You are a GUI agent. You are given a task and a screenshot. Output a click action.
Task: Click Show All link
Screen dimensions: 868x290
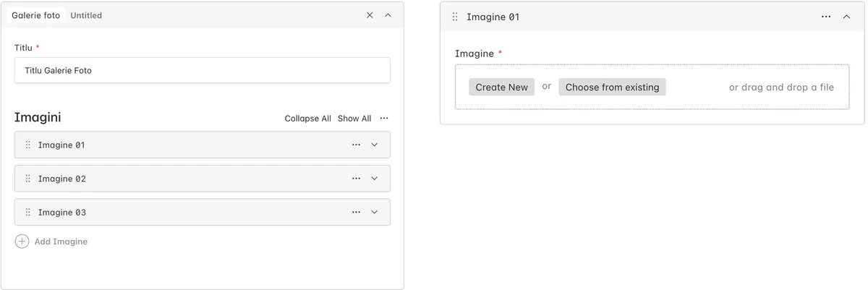pos(354,119)
